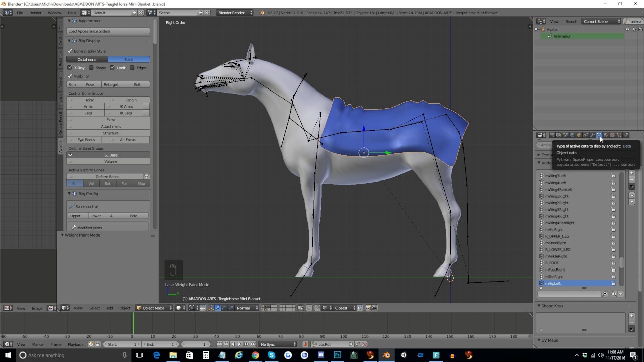This screenshot has width=644, height=362.
Task: Click the outliner editor type icon
Action: tap(541, 21)
